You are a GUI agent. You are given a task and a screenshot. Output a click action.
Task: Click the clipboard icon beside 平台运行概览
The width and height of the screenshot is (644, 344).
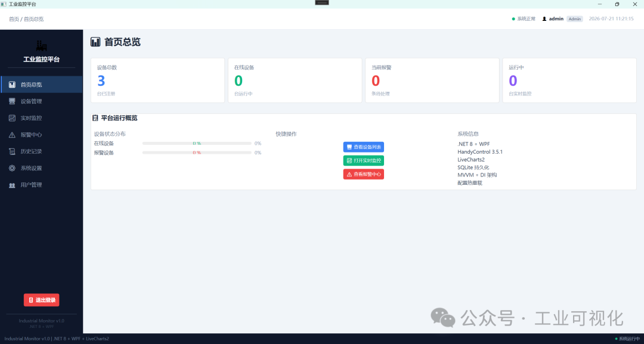(95, 118)
